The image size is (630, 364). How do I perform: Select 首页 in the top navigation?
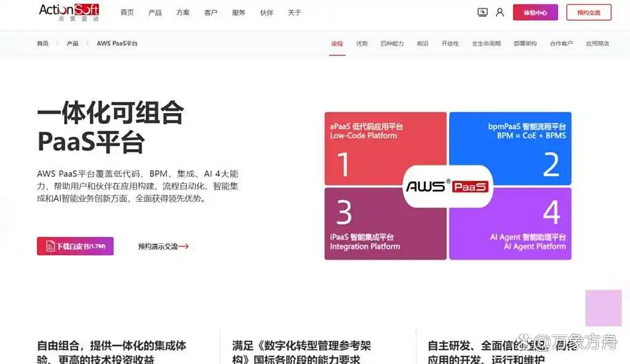(x=127, y=12)
